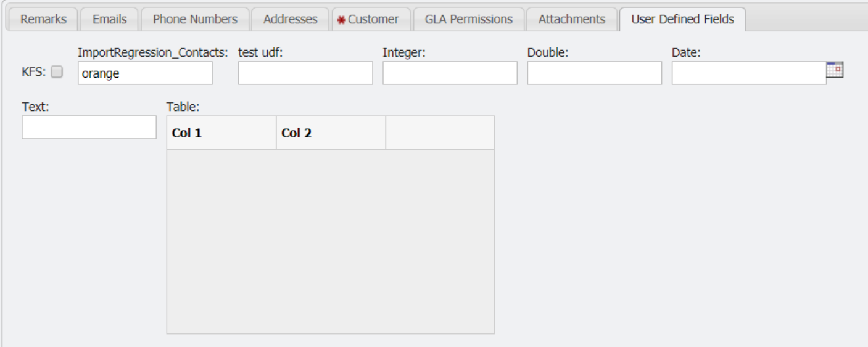Switch to the Remarks tab
This screenshot has height=347, width=868.
(44, 19)
